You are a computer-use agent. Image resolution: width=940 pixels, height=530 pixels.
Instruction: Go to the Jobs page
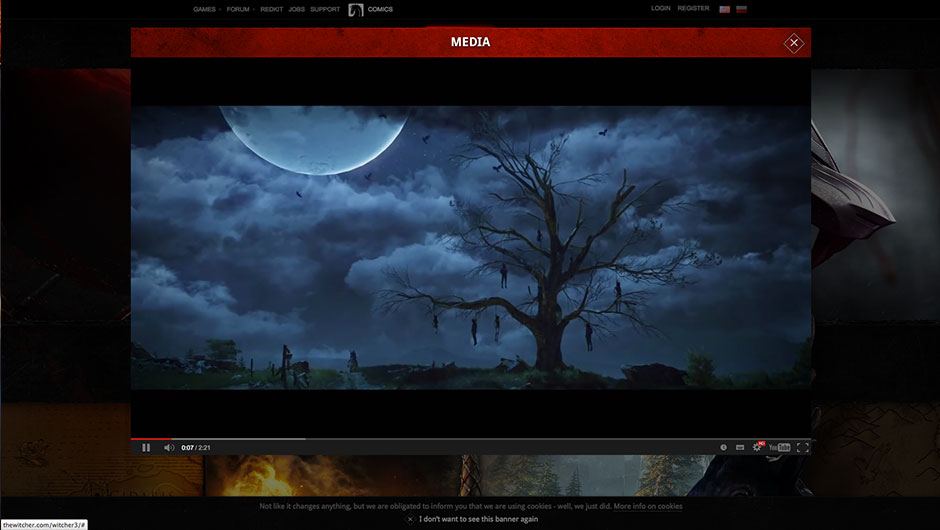click(296, 9)
